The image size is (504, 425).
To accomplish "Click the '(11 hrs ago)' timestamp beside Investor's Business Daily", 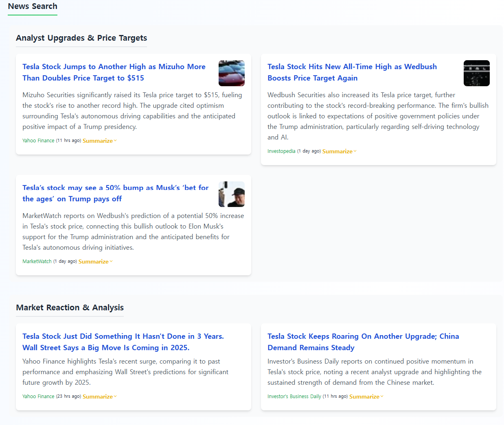I will (x=335, y=397).
